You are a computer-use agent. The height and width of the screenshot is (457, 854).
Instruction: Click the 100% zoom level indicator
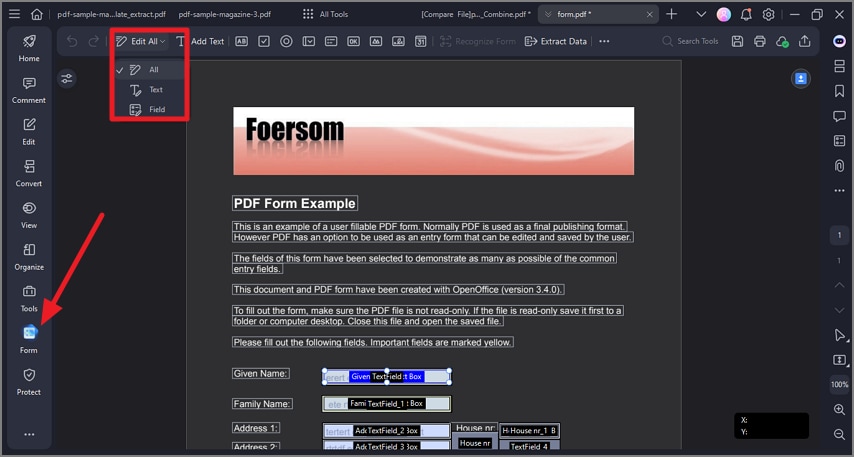click(x=839, y=385)
